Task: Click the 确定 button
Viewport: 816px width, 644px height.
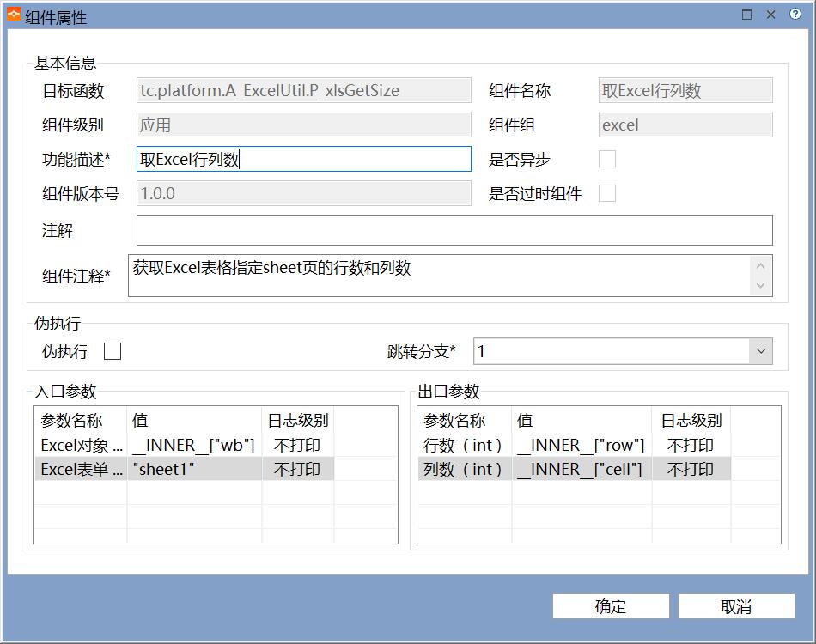Action: pyautogui.click(x=611, y=606)
